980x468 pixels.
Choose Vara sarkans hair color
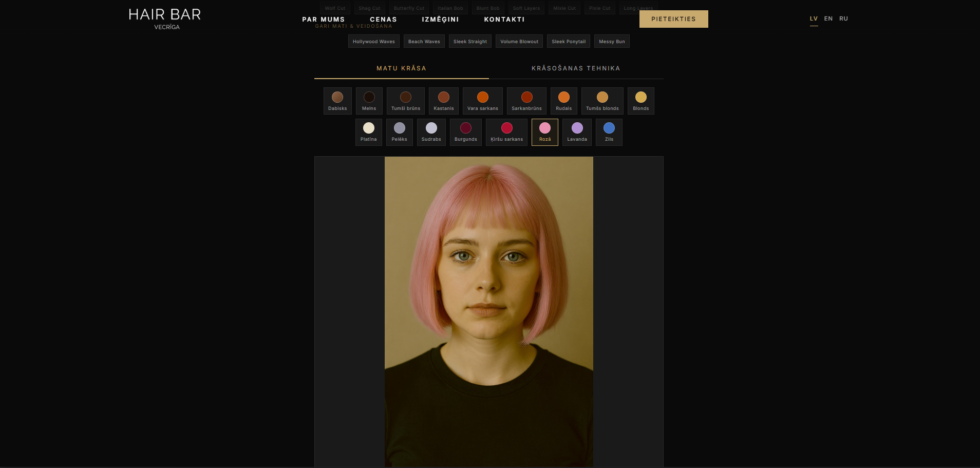(483, 101)
